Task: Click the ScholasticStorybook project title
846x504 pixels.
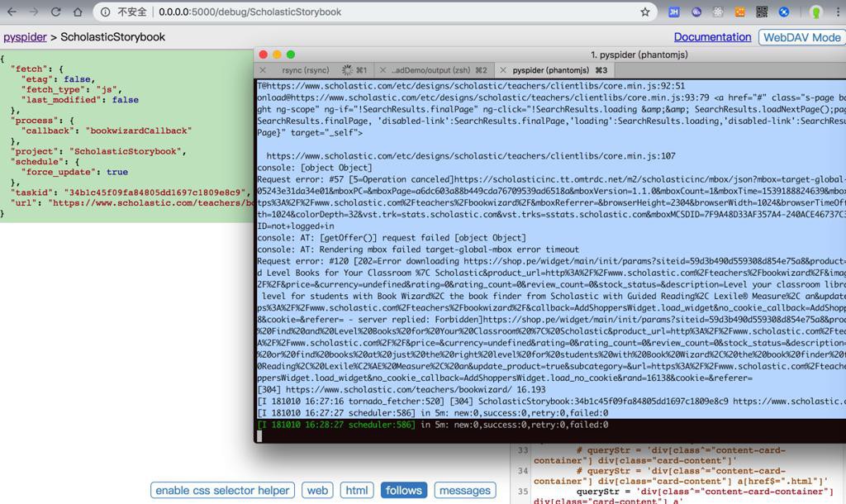Action: [x=112, y=37]
